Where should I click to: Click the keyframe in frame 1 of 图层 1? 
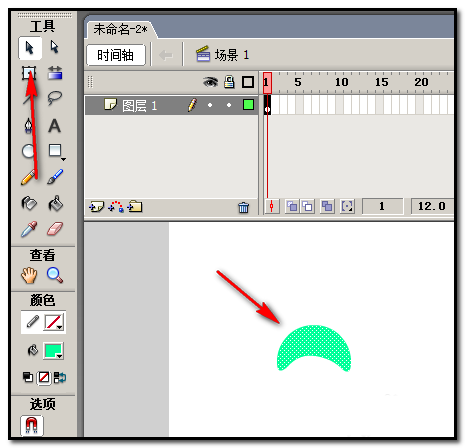pyautogui.click(x=267, y=105)
